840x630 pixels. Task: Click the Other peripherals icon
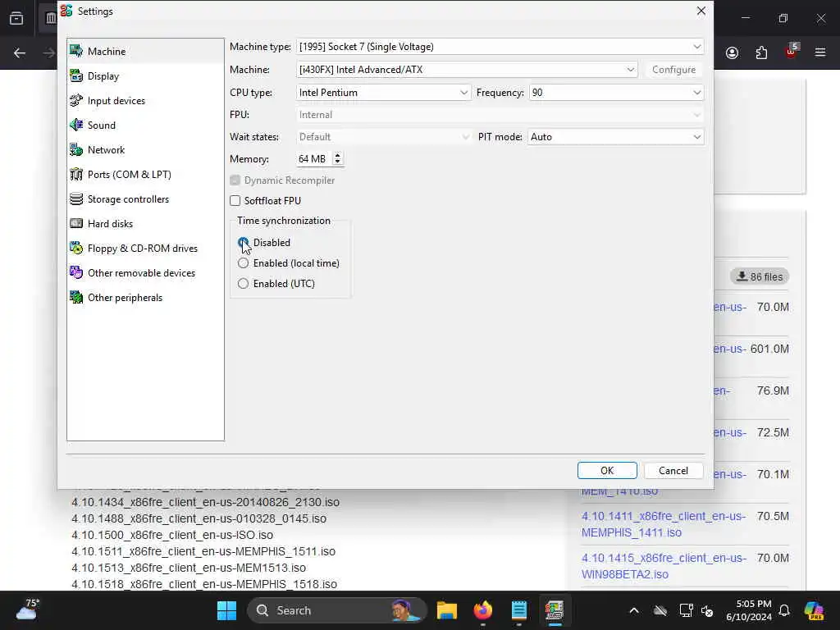pyautogui.click(x=76, y=298)
